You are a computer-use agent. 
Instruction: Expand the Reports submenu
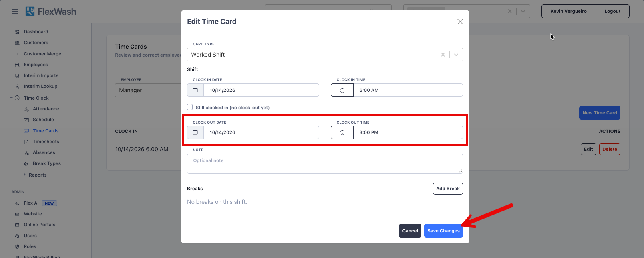click(x=24, y=175)
